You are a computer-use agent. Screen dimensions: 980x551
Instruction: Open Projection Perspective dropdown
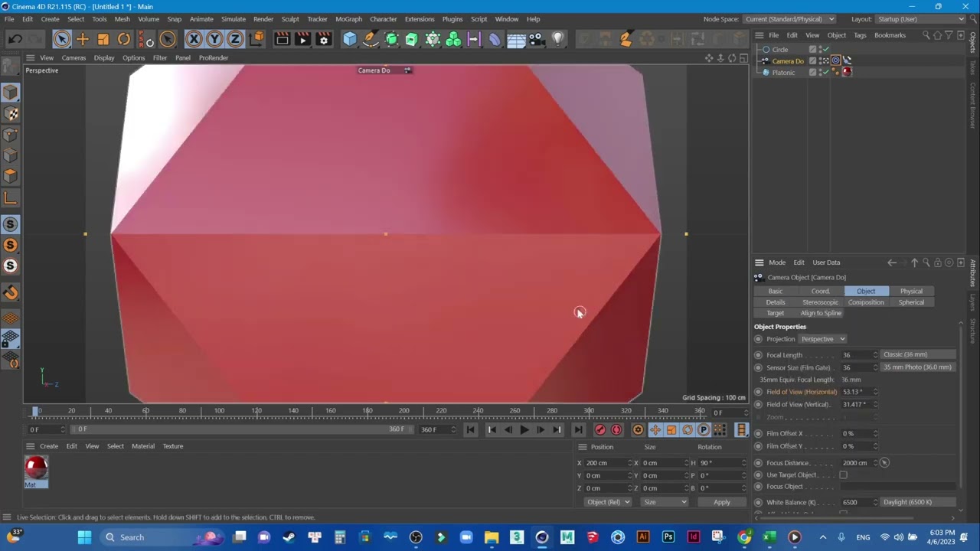tap(822, 339)
